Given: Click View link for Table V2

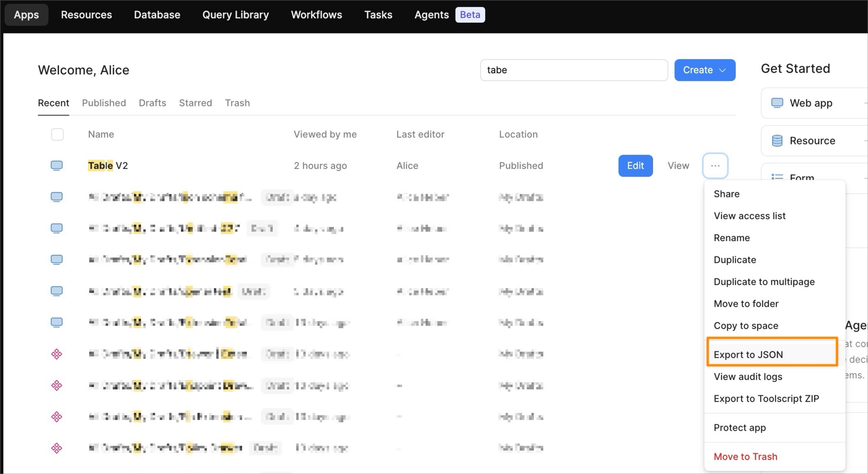Looking at the screenshot, I should point(678,166).
